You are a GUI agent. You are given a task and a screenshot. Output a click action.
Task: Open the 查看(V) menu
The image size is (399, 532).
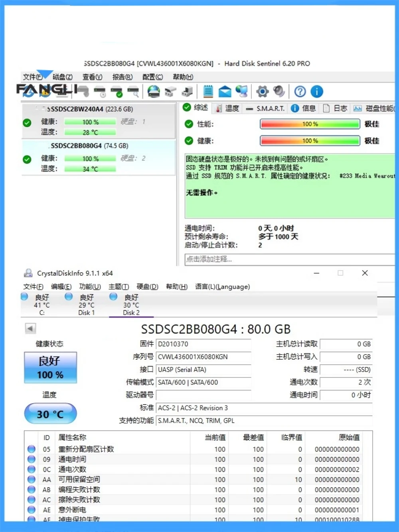tap(93, 77)
